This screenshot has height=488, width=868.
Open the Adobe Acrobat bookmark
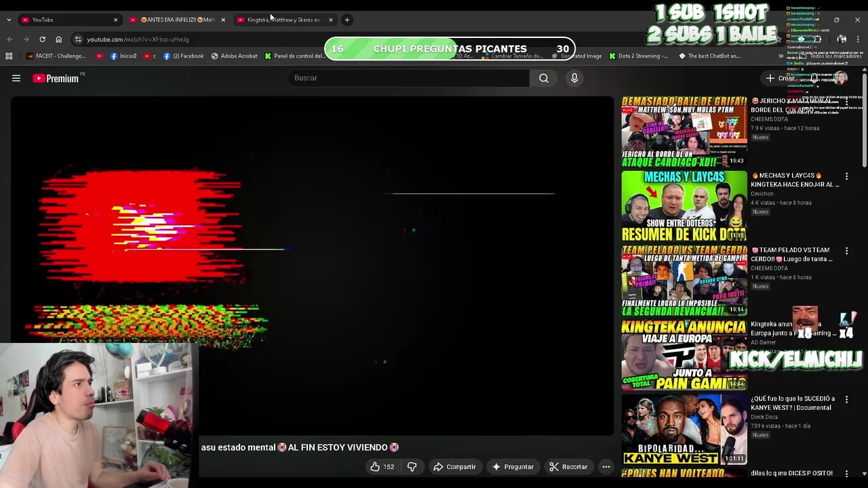point(234,56)
